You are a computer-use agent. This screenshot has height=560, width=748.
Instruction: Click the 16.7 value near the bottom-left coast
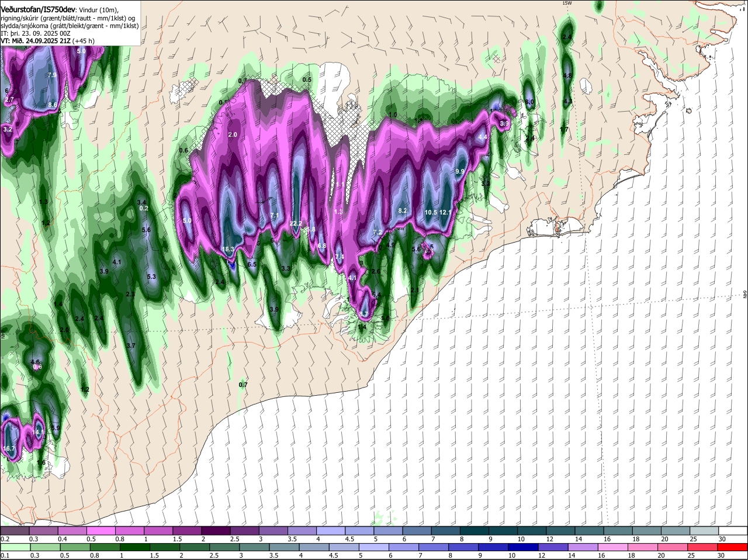pos(9,448)
